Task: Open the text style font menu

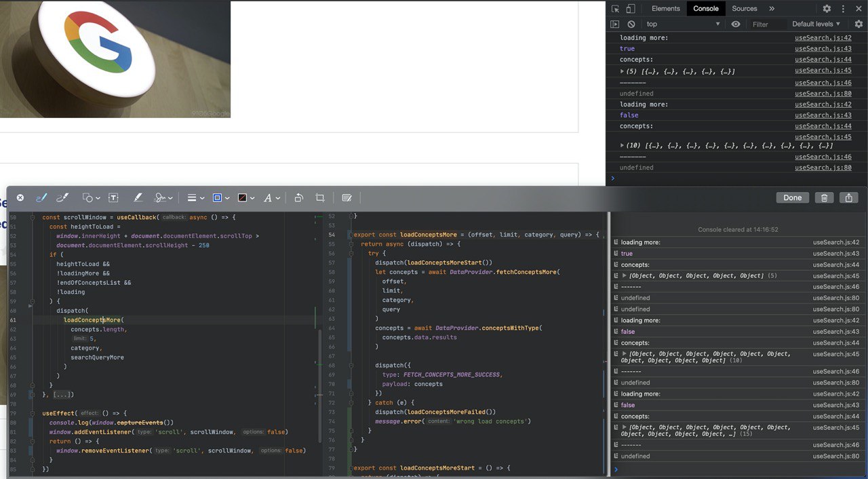Action: [271, 197]
